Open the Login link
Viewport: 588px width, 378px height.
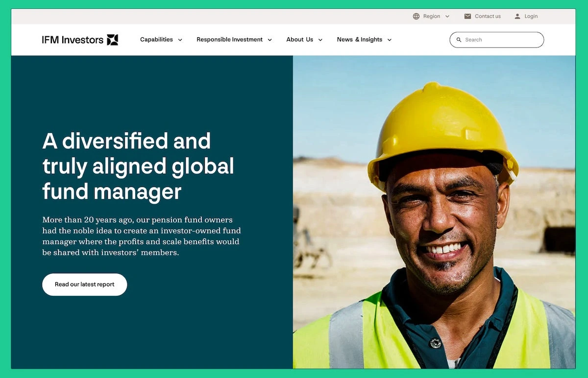tap(531, 16)
